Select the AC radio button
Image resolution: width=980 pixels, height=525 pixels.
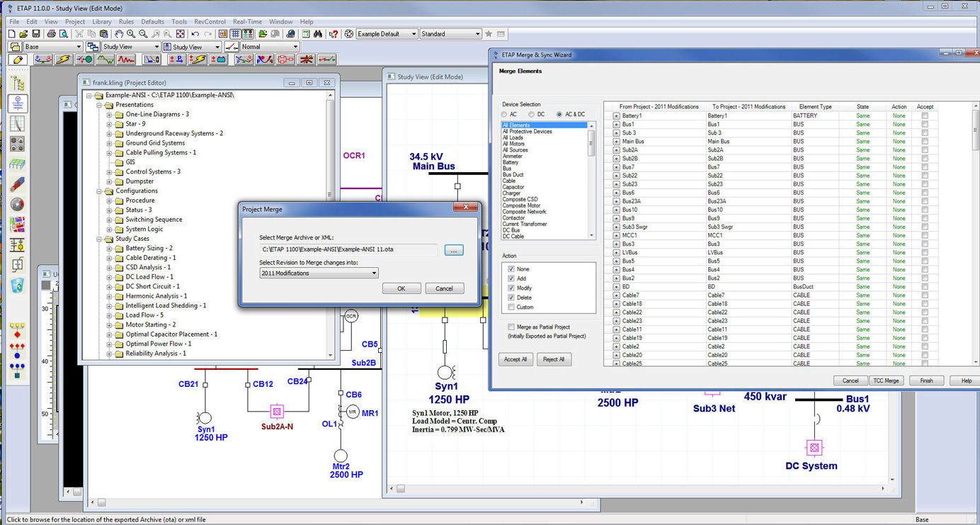(x=504, y=114)
